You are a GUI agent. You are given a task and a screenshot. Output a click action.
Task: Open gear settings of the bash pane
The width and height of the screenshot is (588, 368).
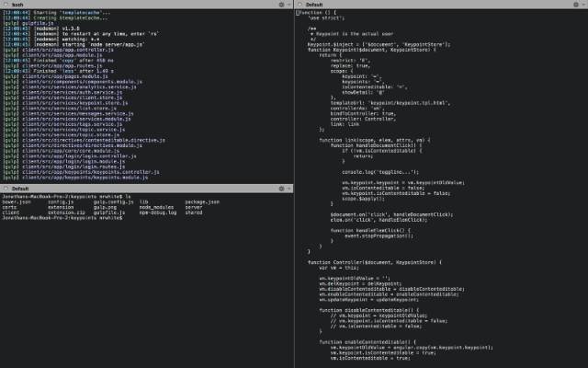tap(281, 5)
